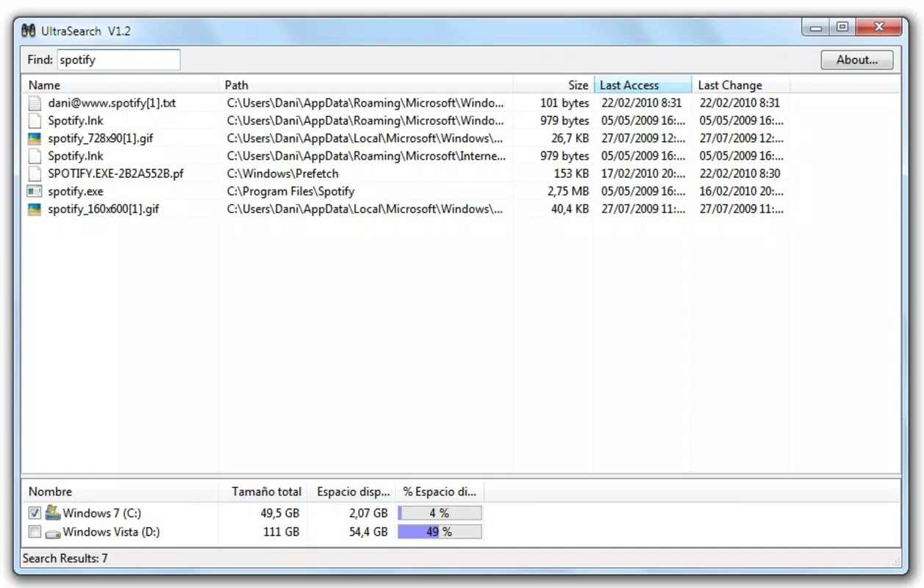Click the Windows 7 (C:) drive icon
The image size is (924, 588).
pyautogui.click(x=53, y=512)
